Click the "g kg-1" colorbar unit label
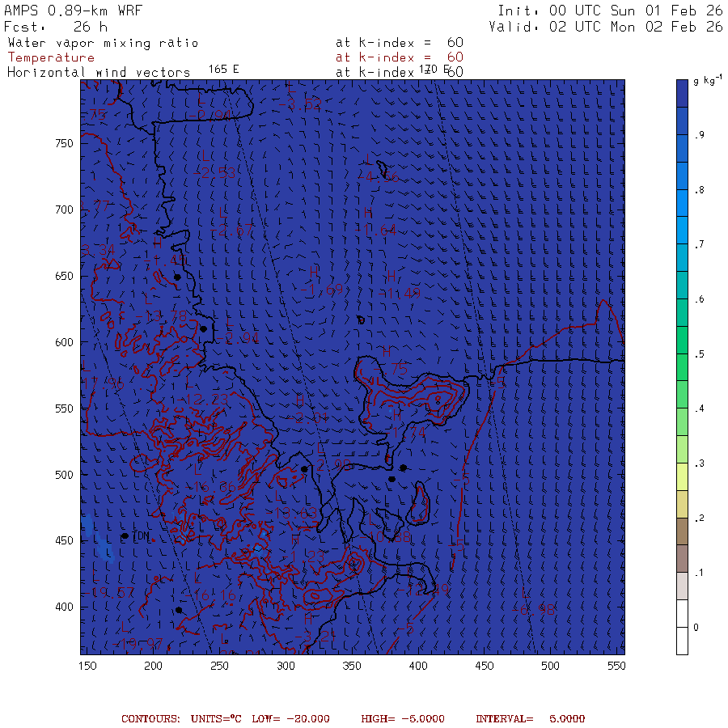 click(x=707, y=80)
